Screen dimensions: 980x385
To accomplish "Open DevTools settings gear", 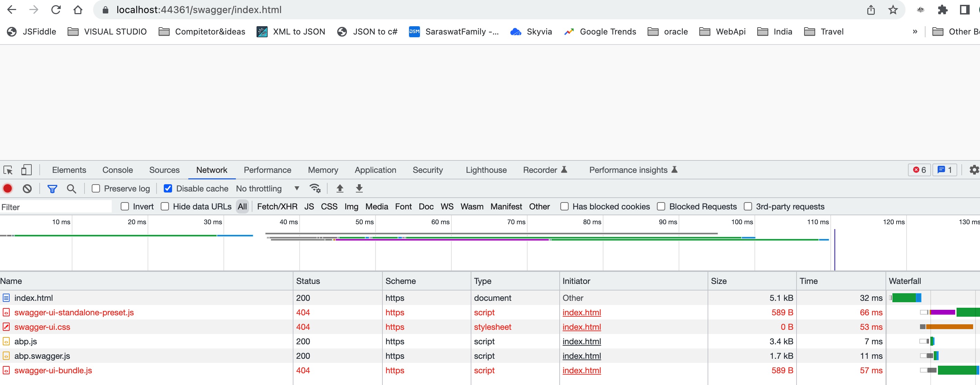I will click(974, 170).
